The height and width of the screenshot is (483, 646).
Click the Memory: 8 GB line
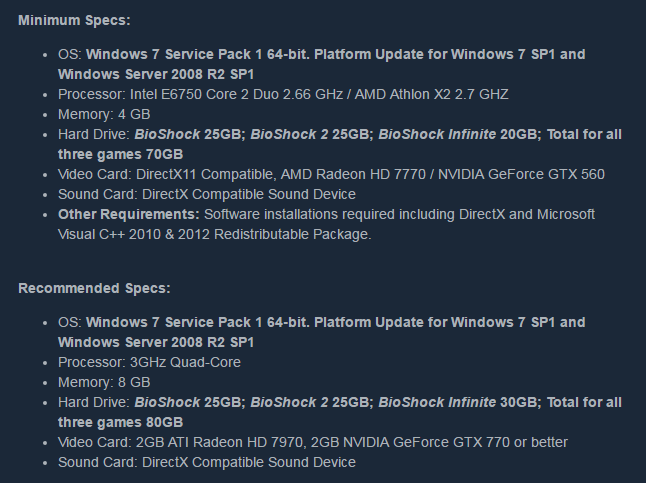click(x=104, y=382)
